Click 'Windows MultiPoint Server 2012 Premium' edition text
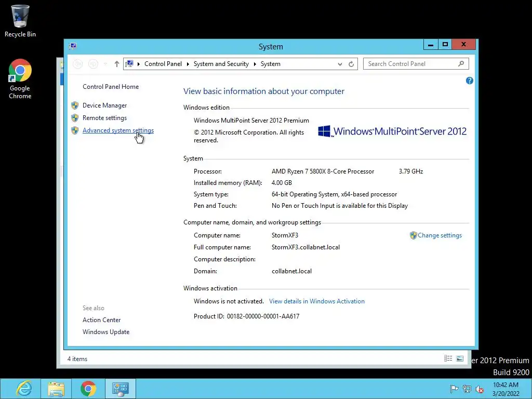 (251, 121)
